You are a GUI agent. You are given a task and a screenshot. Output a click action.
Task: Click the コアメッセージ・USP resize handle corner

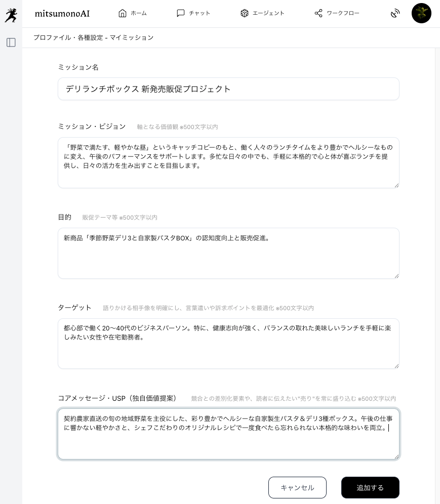[x=396, y=457]
